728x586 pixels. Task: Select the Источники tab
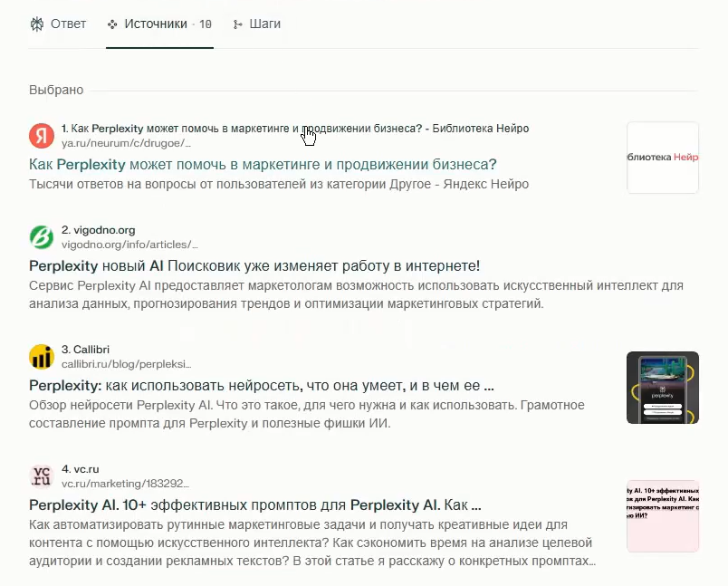point(159,24)
